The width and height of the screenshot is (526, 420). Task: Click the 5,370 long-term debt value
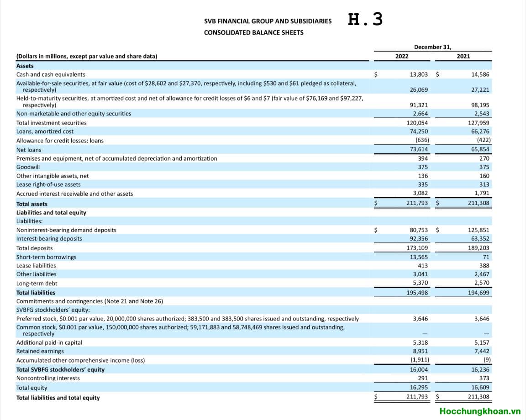(x=421, y=283)
